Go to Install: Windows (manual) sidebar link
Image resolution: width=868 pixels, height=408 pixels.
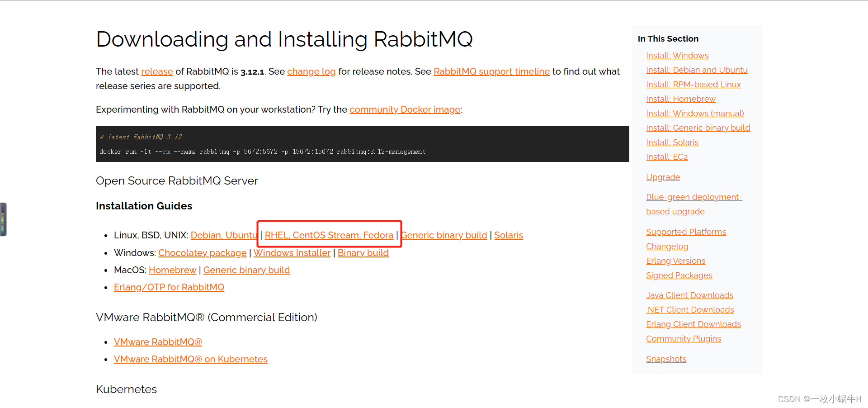point(695,114)
